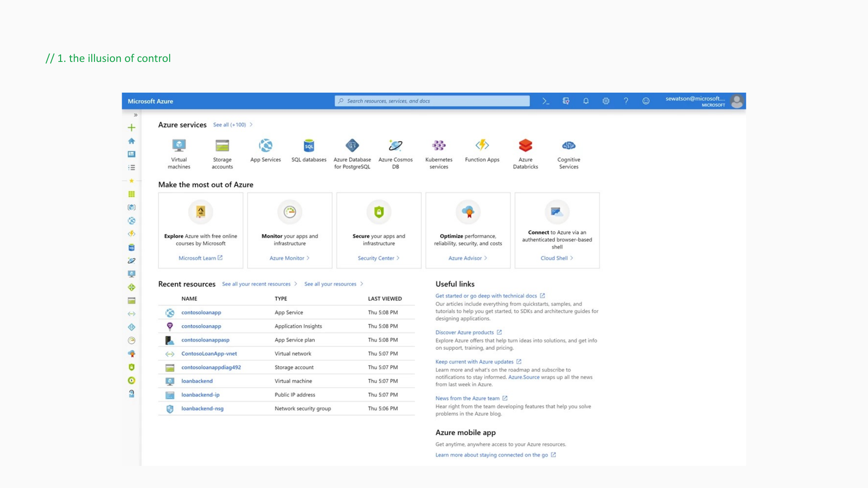This screenshot has height=488, width=868.
Task: Open Function Apps service tile
Action: (x=482, y=151)
